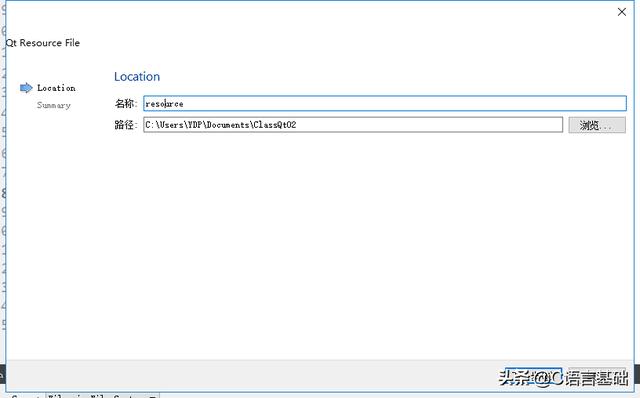Select the Location wizard step
Viewport: 640px width, 398px height.
[56, 88]
